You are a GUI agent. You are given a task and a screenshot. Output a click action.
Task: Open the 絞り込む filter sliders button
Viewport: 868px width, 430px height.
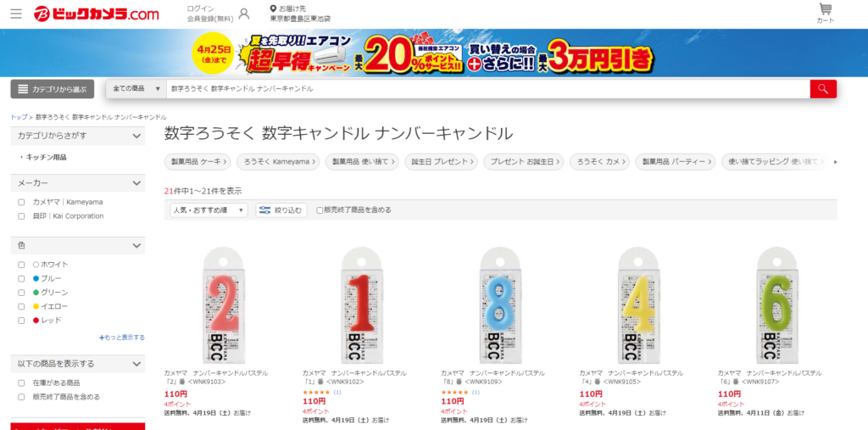pos(281,210)
